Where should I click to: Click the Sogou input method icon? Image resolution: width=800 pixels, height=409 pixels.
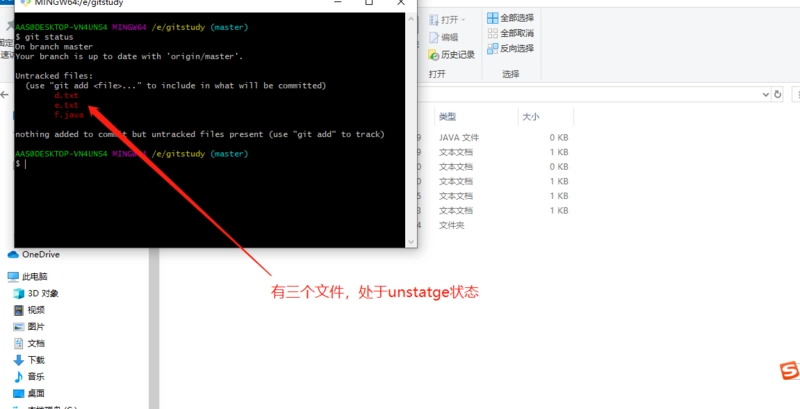coord(789,370)
